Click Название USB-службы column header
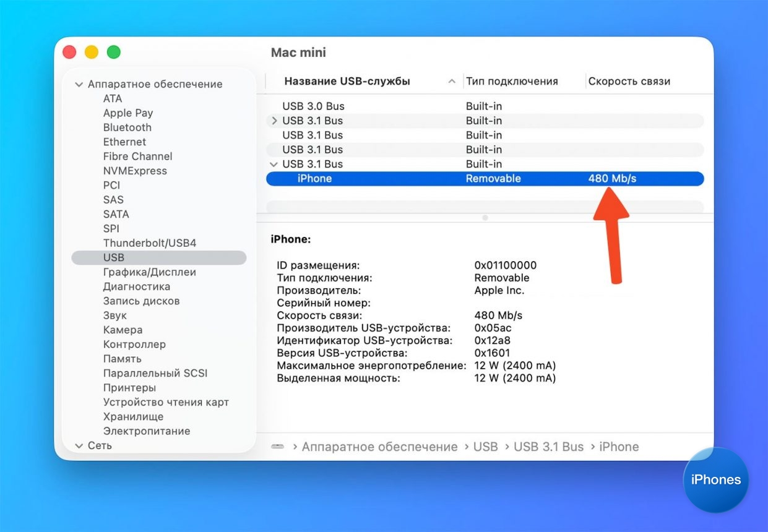This screenshot has width=768, height=532. point(347,81)
